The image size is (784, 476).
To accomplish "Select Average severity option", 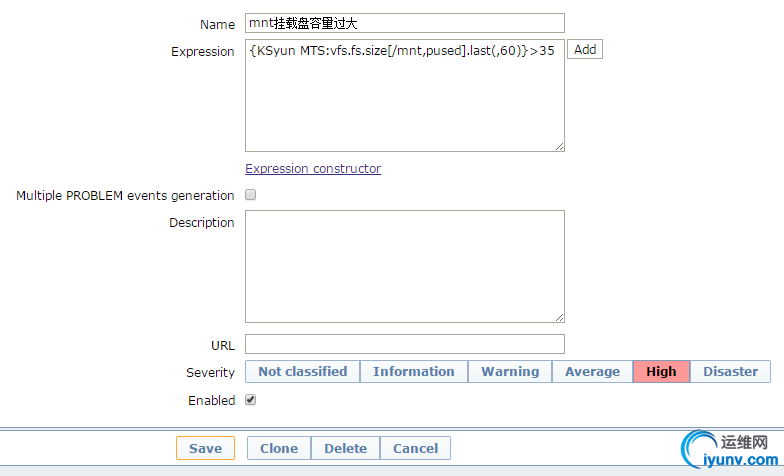I will (x=592, y=372).
